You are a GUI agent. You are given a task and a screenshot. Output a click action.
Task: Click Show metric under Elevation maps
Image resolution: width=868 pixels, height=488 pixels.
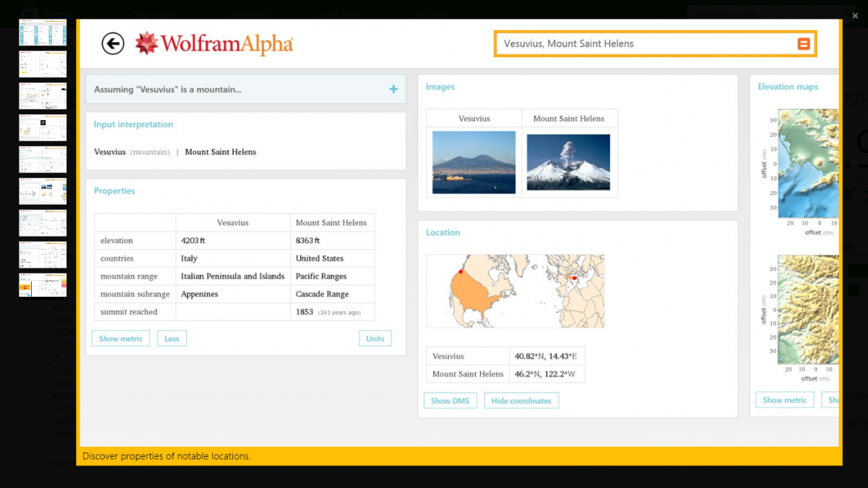click(x=785, y=400)
